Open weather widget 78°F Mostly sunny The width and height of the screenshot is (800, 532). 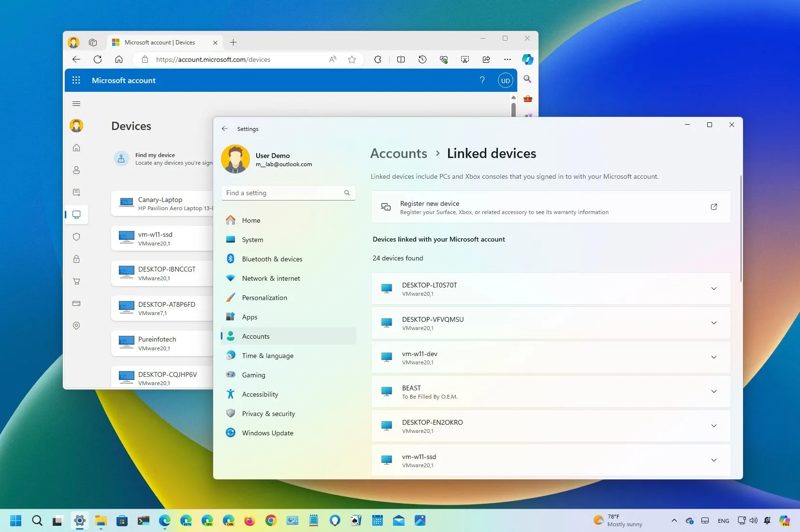click(x=619, y=520)
